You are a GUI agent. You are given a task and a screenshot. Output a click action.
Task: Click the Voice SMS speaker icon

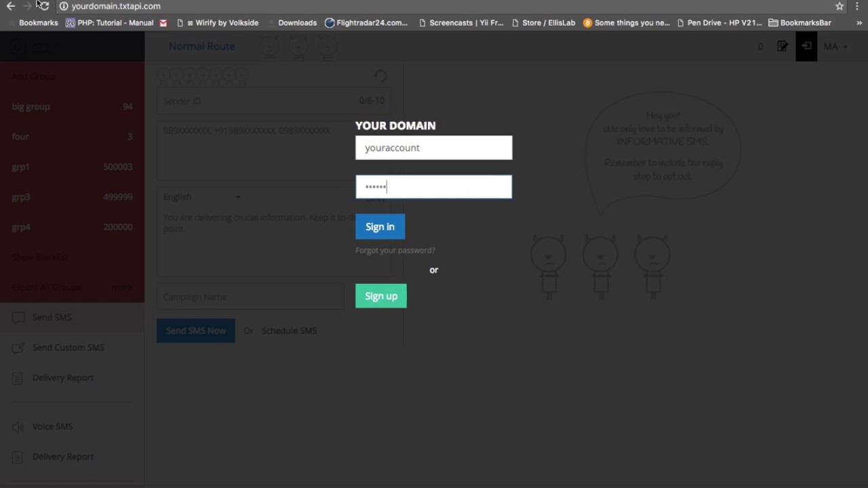pos(18,427)
